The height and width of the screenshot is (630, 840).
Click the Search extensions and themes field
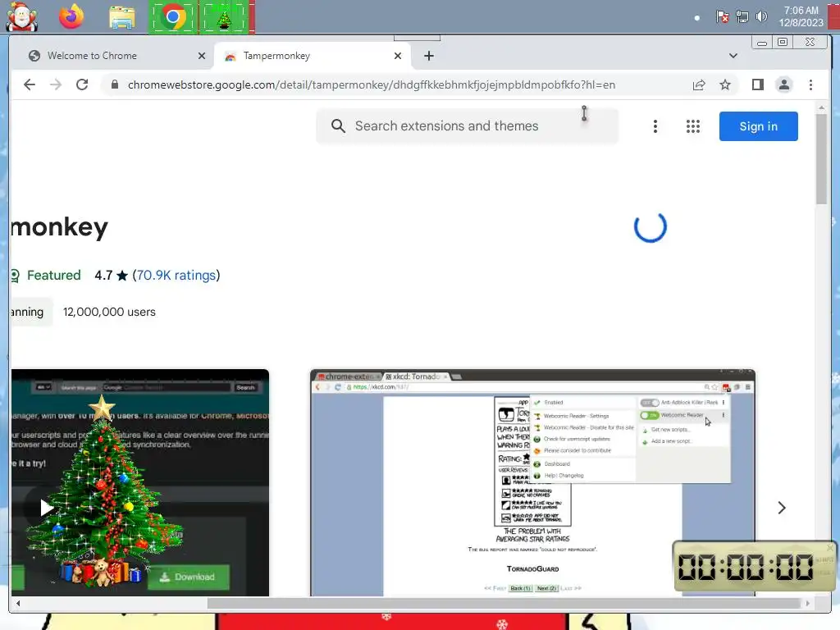(x=467, y=126)
